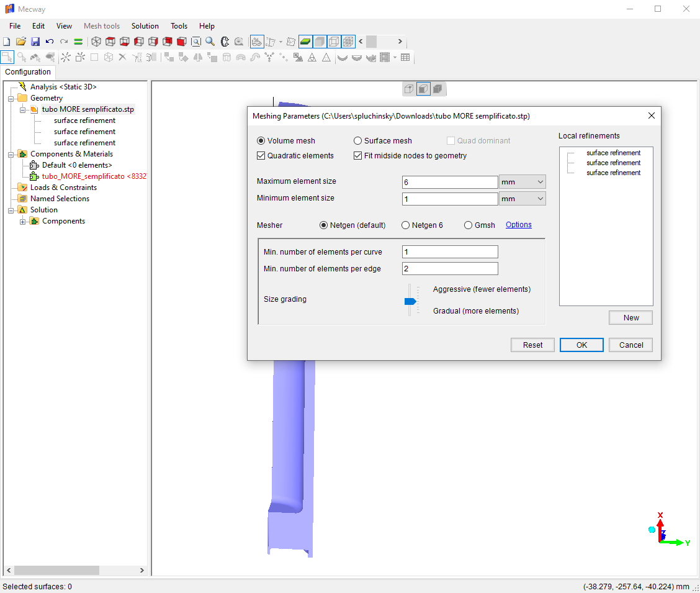Click the OK button
The image size is (700, 593).
(581, 345)
